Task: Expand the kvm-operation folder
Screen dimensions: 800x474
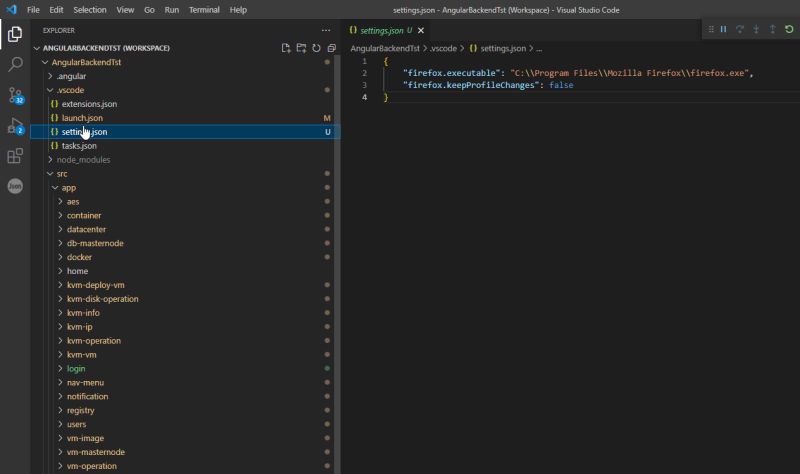Action: click(60, 341)
